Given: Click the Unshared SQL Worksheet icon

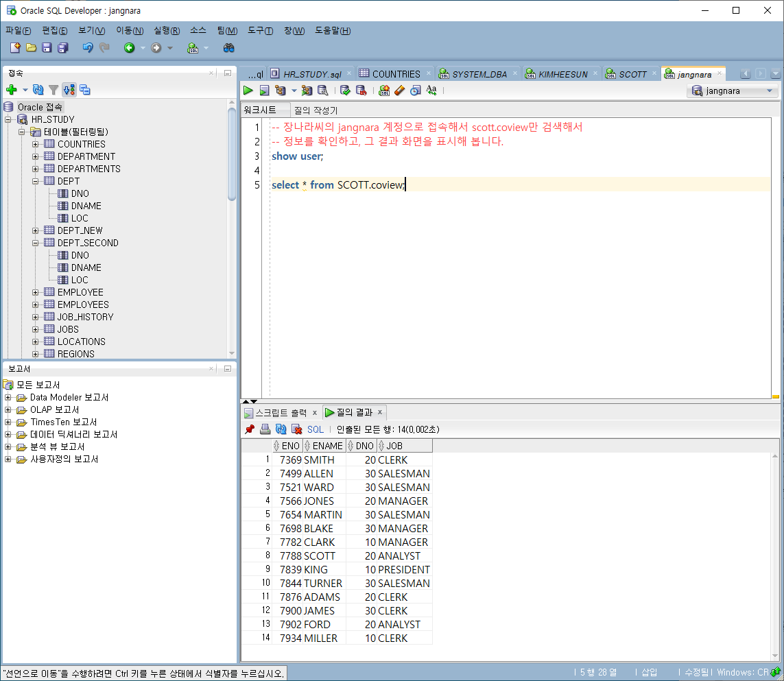Looking at the screenshot, I should point(384,91).
